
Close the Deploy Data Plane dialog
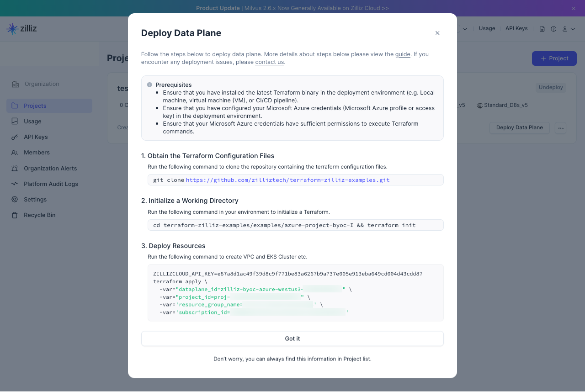(x=437, y=33)
